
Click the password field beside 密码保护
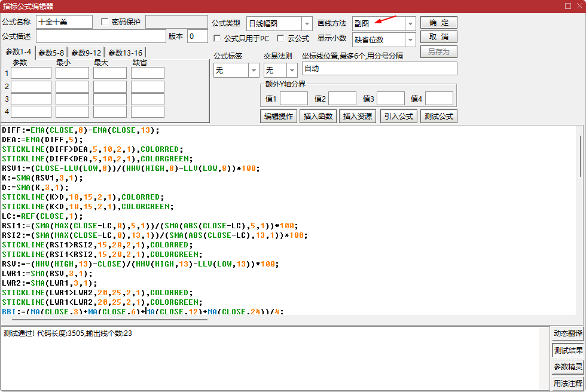[176, 22]
